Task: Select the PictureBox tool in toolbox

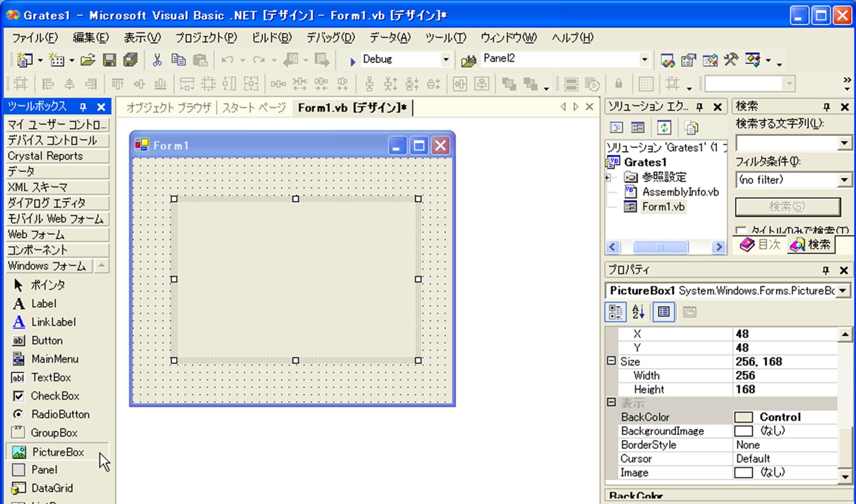Action: click(x=57, y=452)
